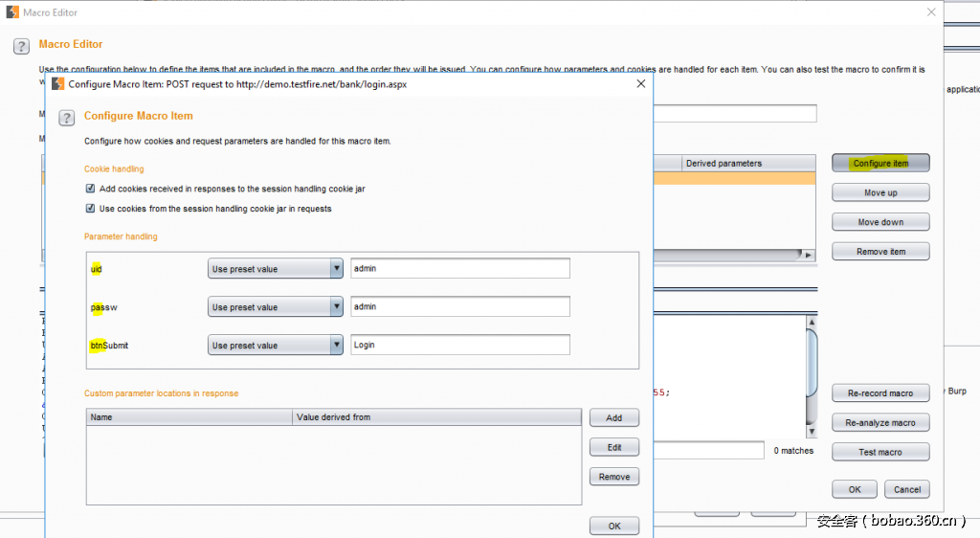Click the uid value field containing admin
980x538 pixels.
tap(459, 269)
